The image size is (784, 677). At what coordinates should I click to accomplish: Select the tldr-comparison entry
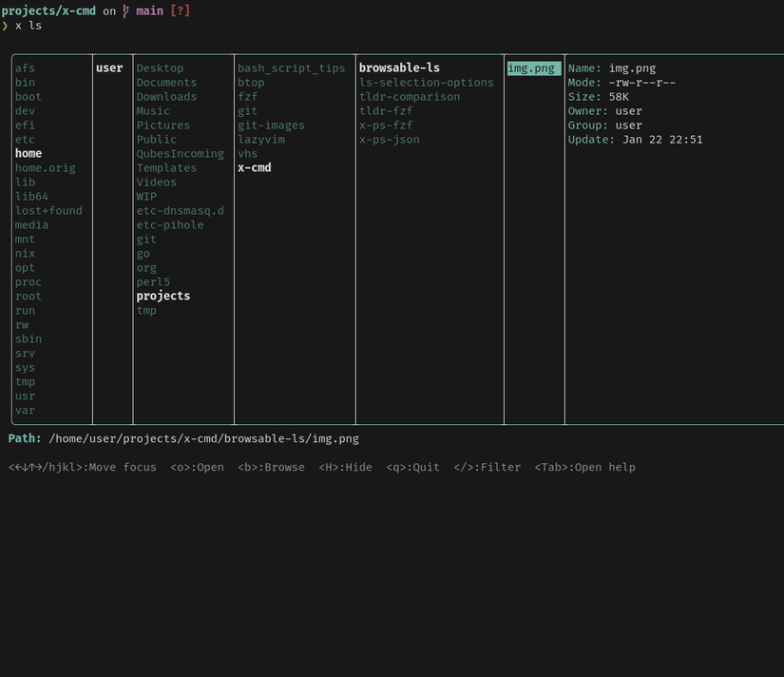[409, 96]
